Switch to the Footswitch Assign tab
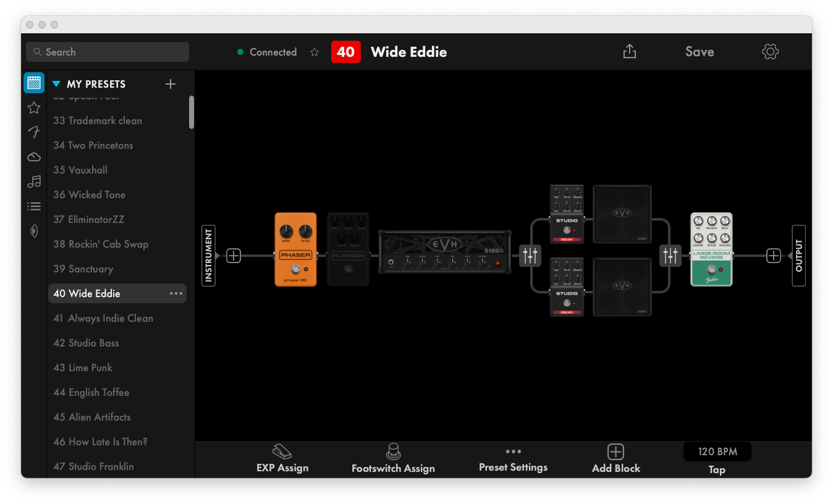The image size is (833, 504). pos(393,458)
